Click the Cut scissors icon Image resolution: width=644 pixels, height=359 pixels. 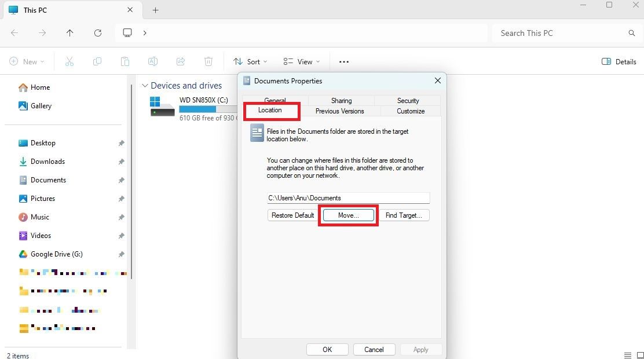69,61
